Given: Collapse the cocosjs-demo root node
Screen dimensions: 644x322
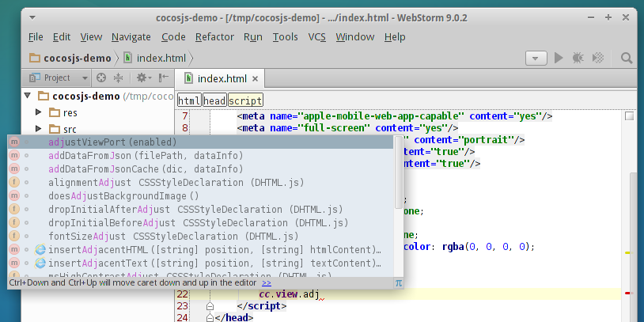Looking at the screenshot, I should pos(28,96).
